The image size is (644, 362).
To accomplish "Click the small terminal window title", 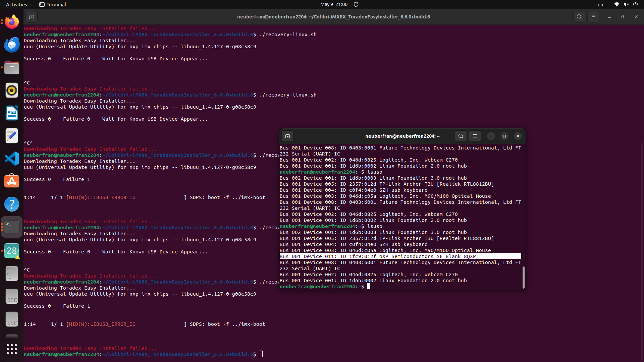I will tap(402, 136).
